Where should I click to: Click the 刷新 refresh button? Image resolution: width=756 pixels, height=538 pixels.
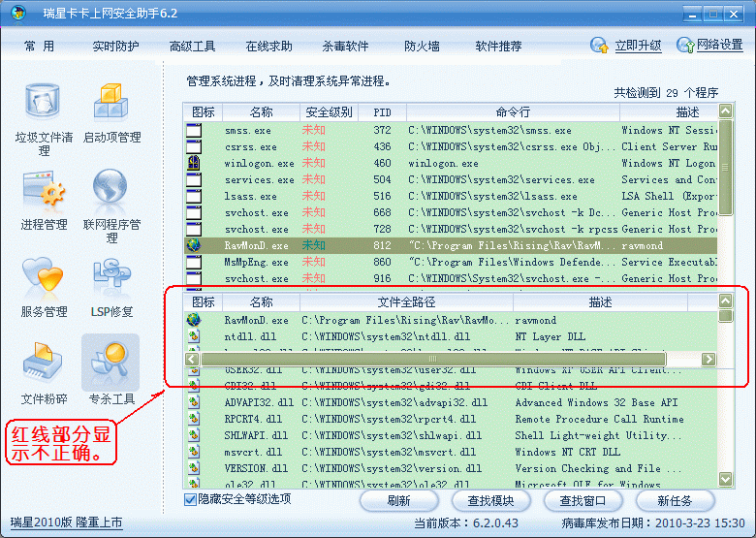(x=398, y=501)
